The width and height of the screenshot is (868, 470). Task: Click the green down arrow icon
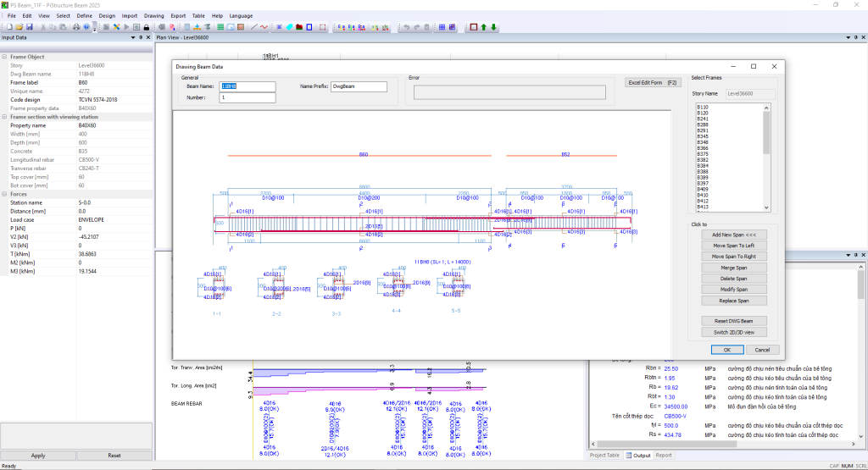click(494, 27)
